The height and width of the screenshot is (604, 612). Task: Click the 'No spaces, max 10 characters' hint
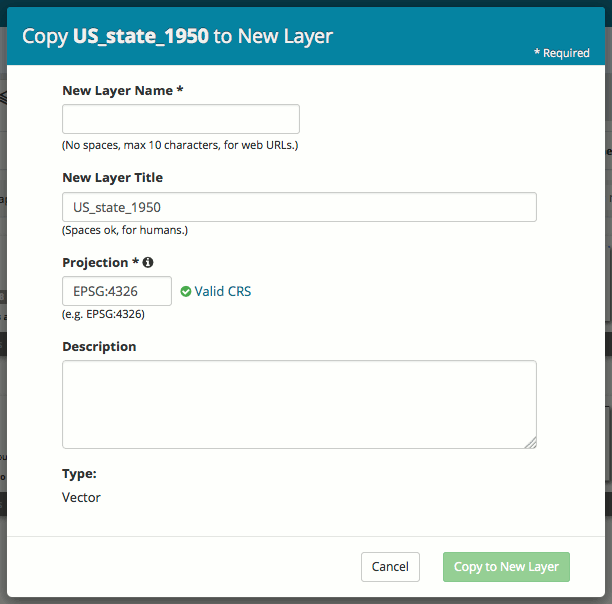pyautogui.click(x=180, y=146)
